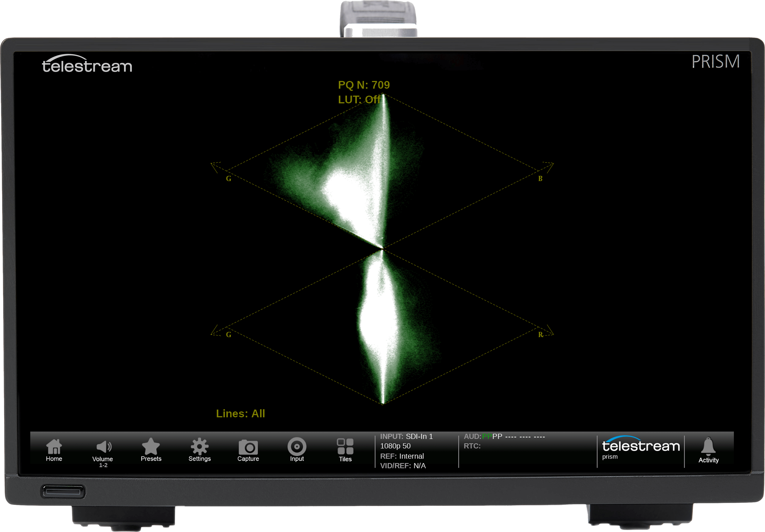765x532 pixels.
Task: Open the Activity bell notifications
Action: 708,450
